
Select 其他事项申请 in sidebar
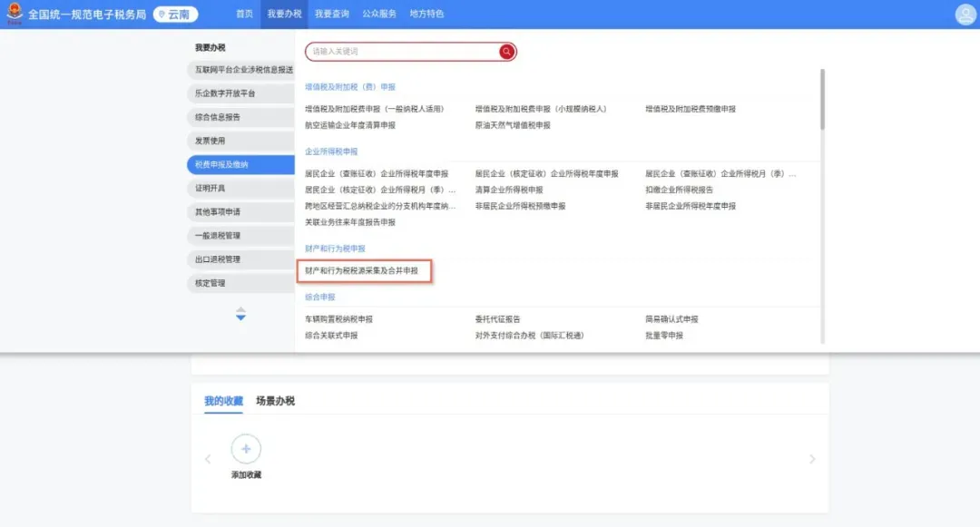(x=240, y=211)
